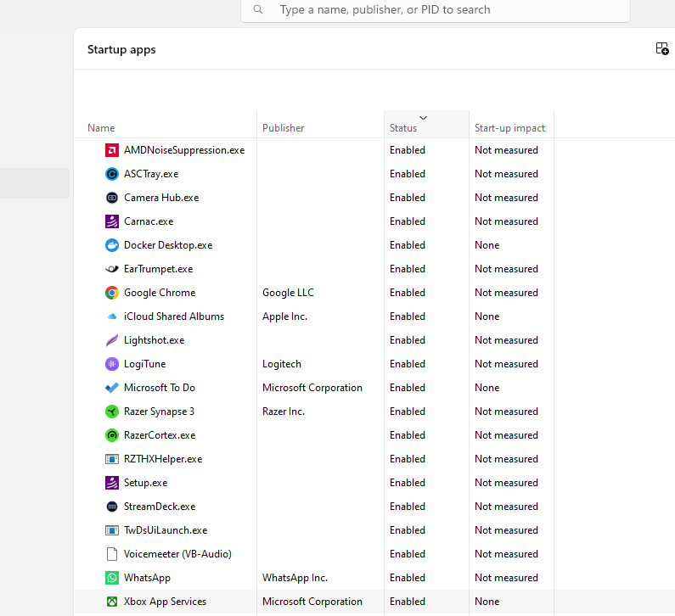675x616 pixels.
Task: Click the Xbox App Services icon
Action: pyautogui.click(x=112, y=602)
